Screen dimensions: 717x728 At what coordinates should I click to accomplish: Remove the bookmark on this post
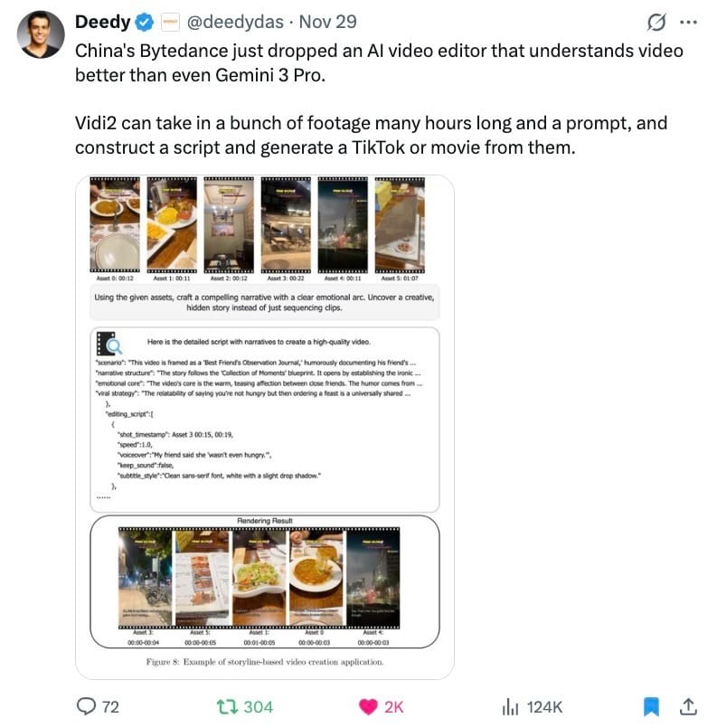[651, 706]
